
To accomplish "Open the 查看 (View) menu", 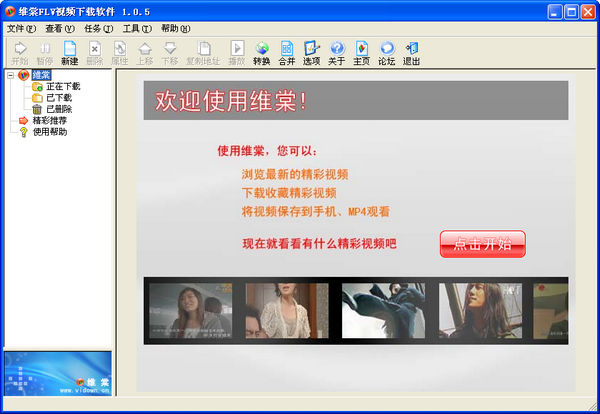I will point(60,28).
